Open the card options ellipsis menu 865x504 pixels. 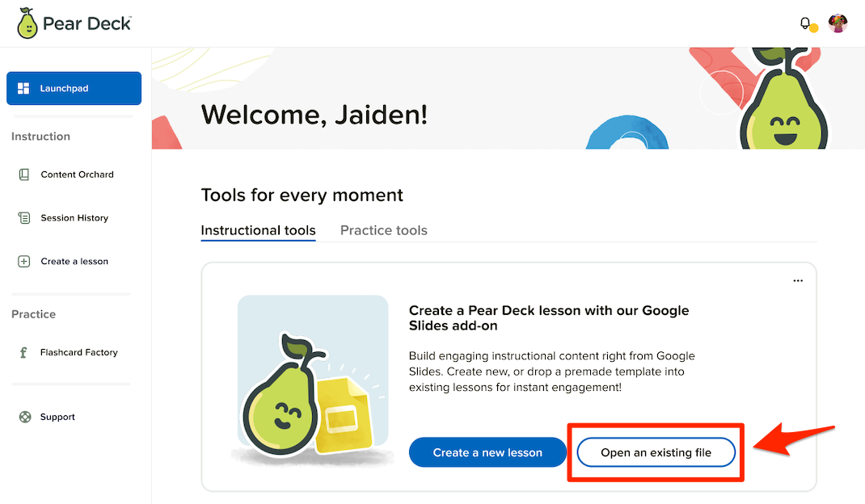(x=798, y=280)
